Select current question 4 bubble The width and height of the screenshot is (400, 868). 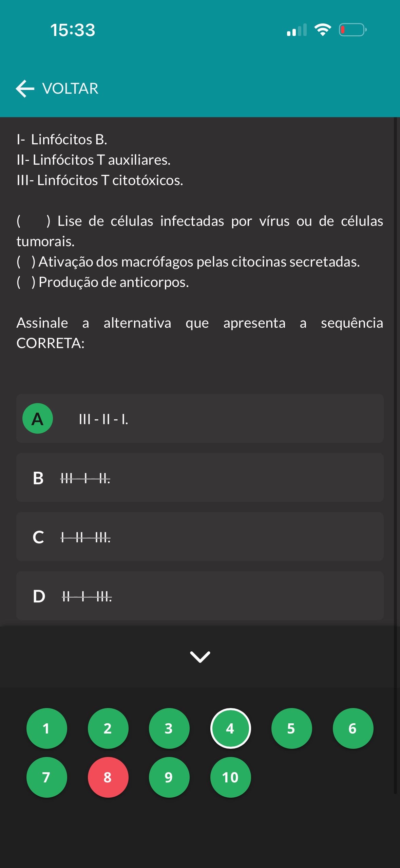point(230,728)
